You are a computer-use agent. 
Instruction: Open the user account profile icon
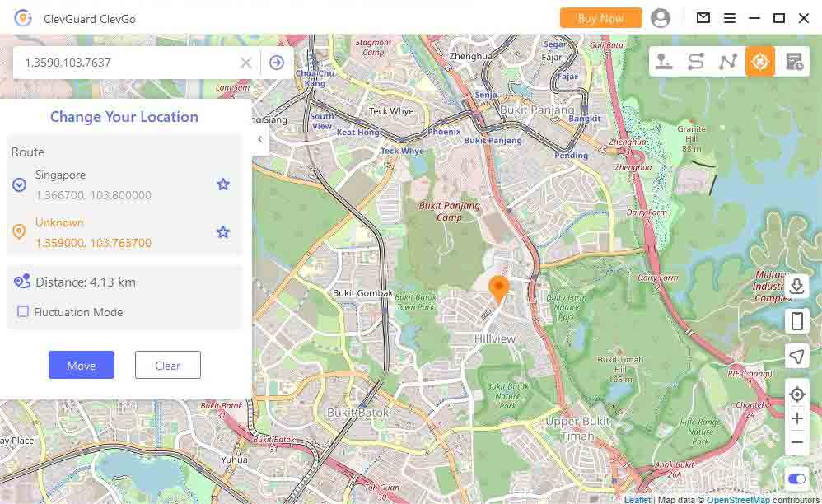coord(661,18)
